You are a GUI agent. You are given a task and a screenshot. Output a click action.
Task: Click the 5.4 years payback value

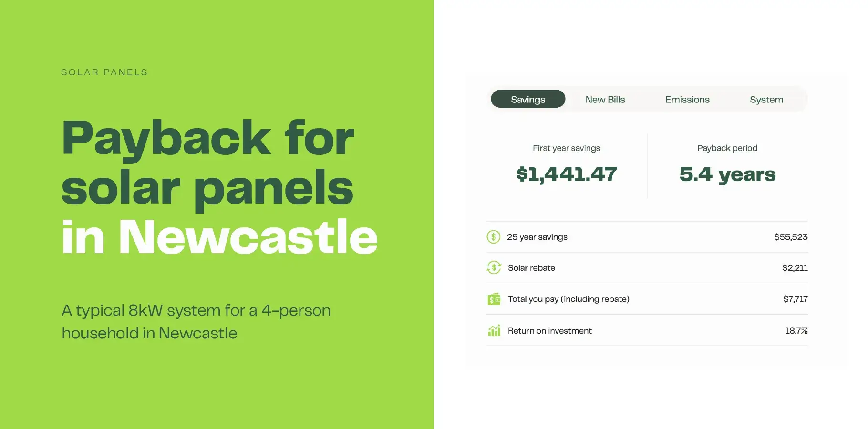pyautogui.click(x=727, y=174)
